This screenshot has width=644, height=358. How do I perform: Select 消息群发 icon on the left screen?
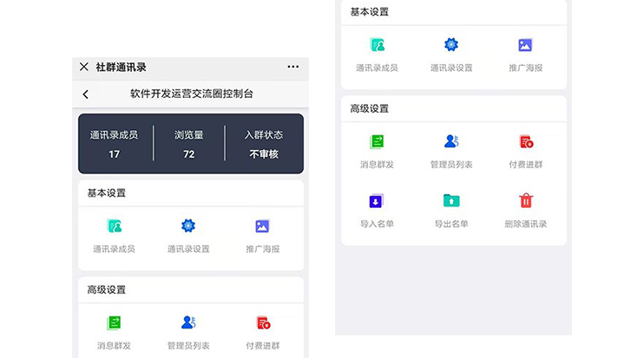click(x=114, y=322)
